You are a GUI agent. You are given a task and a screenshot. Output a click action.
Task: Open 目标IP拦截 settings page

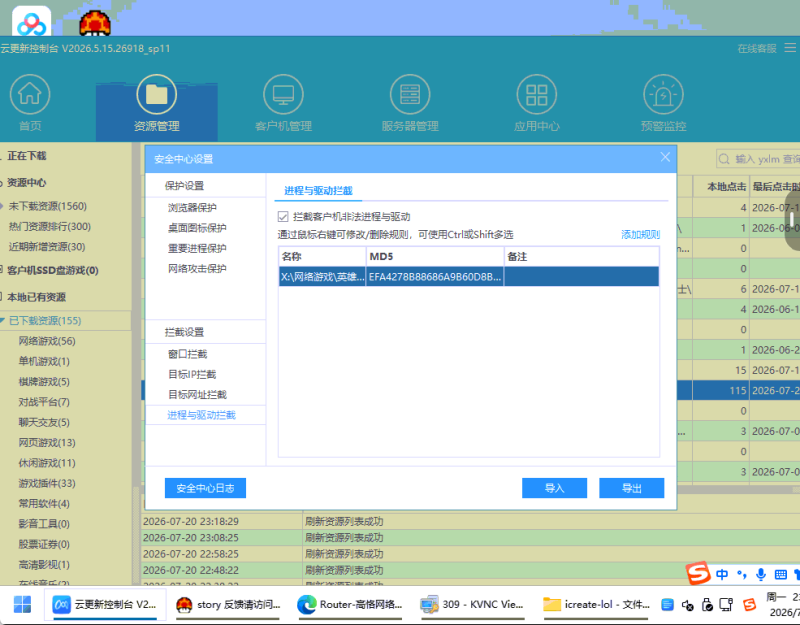192,374
